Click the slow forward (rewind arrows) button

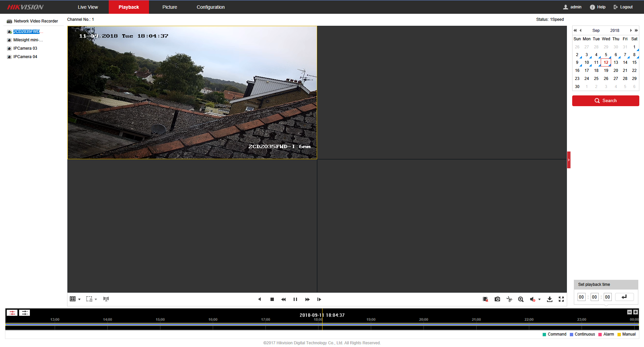[284, 299]
